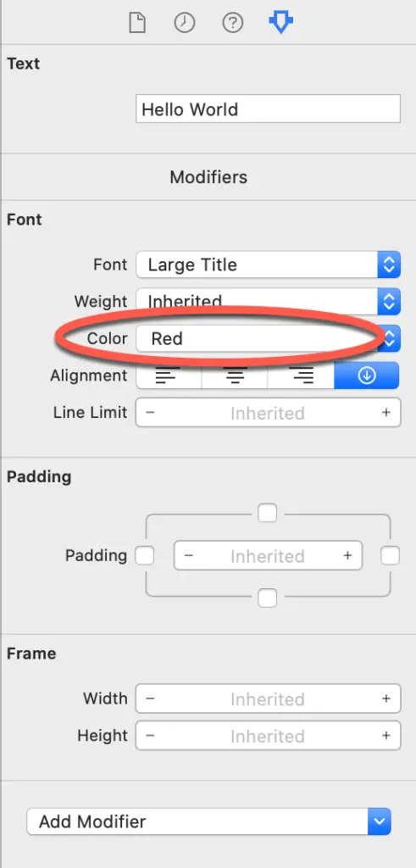The image size is (416, 868).
Task: Set center text alignment icon
Action: tap(235, 376)
